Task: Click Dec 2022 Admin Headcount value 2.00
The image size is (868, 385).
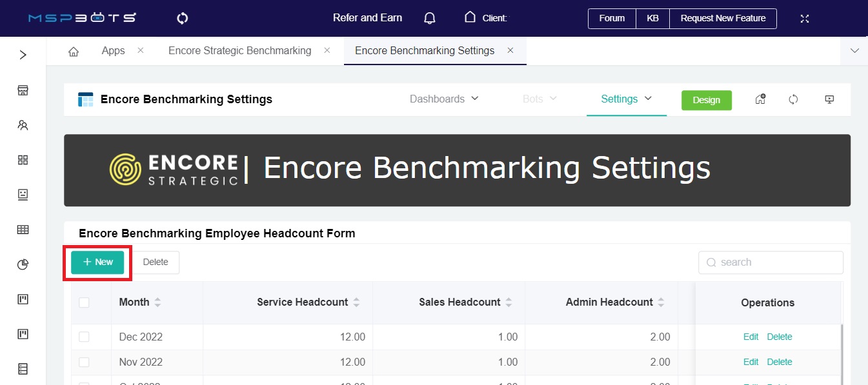Action: (660, 337)
